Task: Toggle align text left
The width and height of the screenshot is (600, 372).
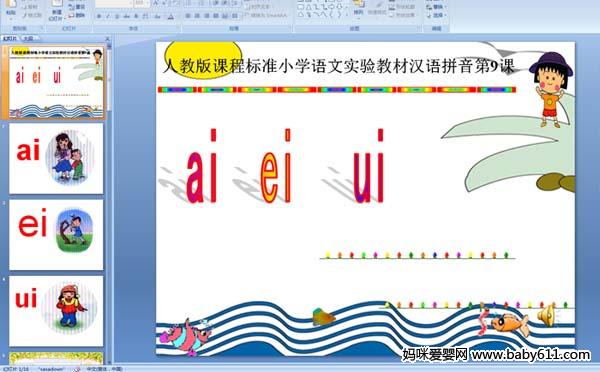Action: click(x=188, y=16)
